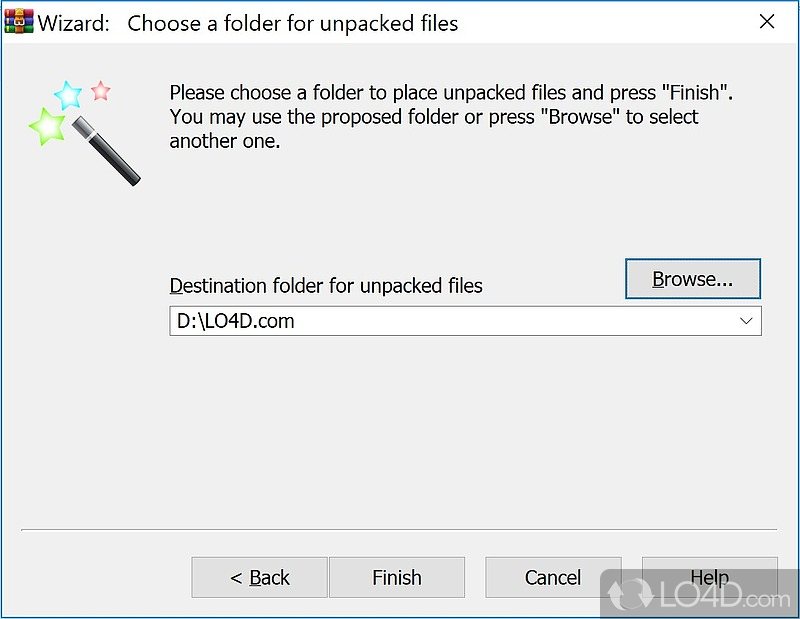Click the "another one." instruction text line
This screenshot has height=619, width=800.
click(225, 141)
